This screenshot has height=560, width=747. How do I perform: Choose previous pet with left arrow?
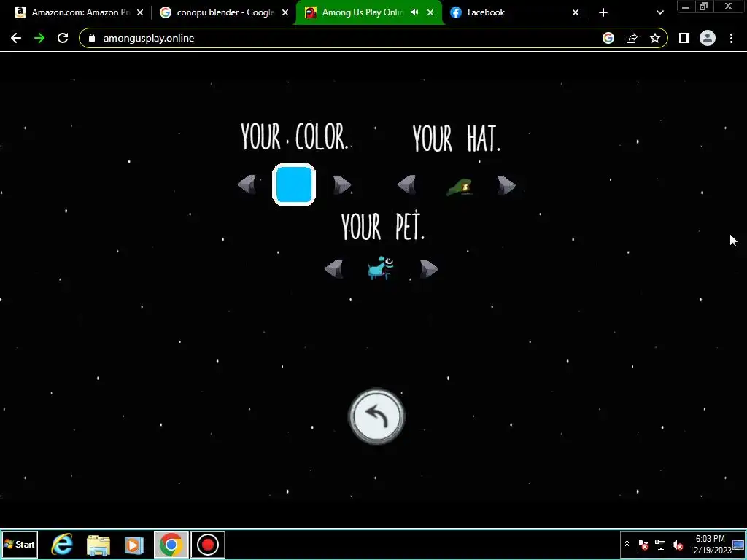click(333, 268)
